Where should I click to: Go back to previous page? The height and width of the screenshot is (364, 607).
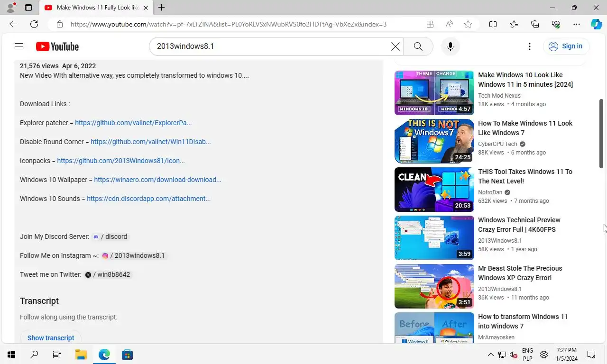pyautogui.click(x=13, y=24)
